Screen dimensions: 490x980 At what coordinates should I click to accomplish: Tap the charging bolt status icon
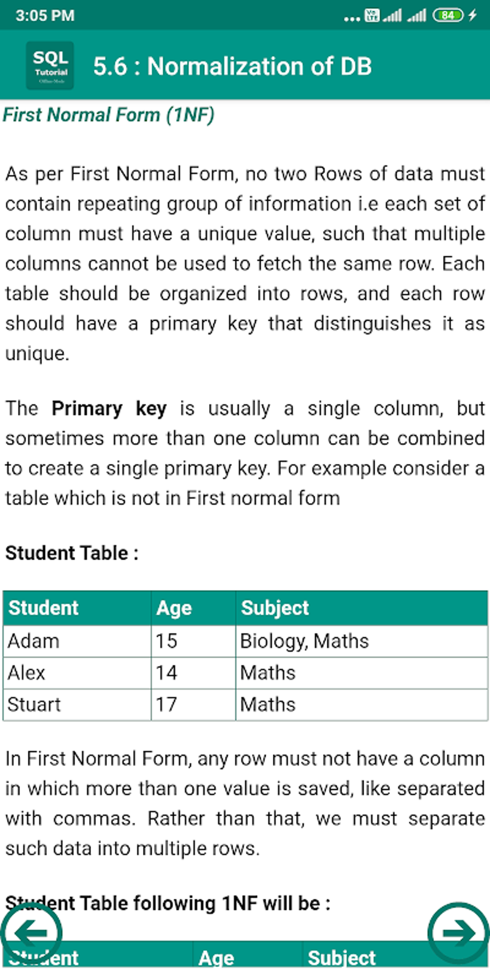point(473,15)
